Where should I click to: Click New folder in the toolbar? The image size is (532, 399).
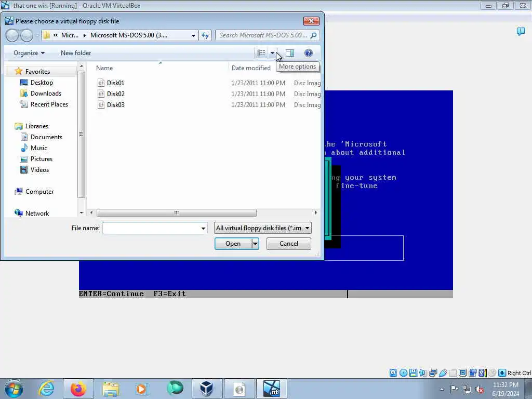[x=76, y=53]
